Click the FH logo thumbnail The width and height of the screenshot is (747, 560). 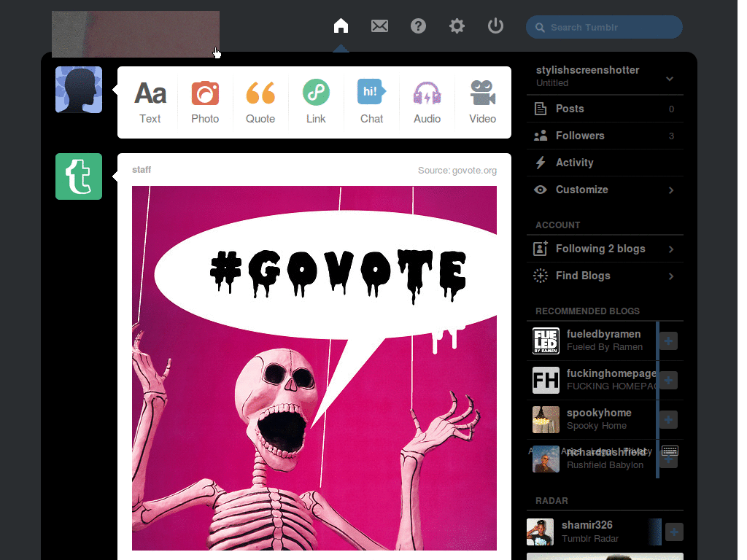pos(546,380)
